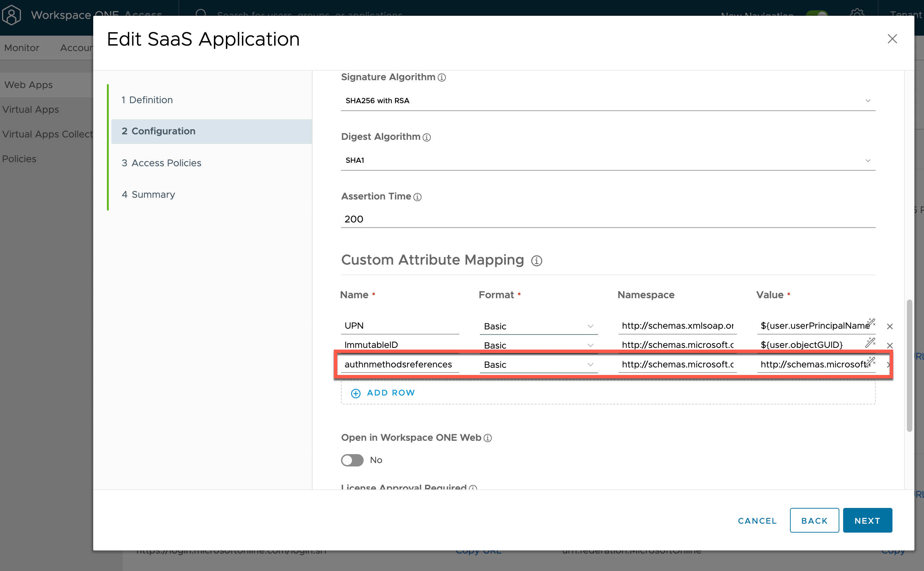Open the Digest Algorithm SHA1 dropdown
This screenshot has width=924, height=571.
click(x=608, y=160)
